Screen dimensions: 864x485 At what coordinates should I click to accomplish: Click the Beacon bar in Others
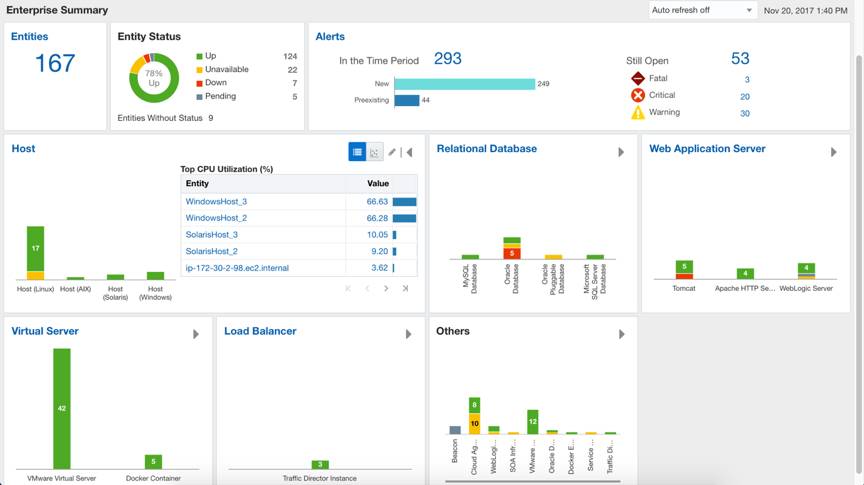click(x=455, y=430)
